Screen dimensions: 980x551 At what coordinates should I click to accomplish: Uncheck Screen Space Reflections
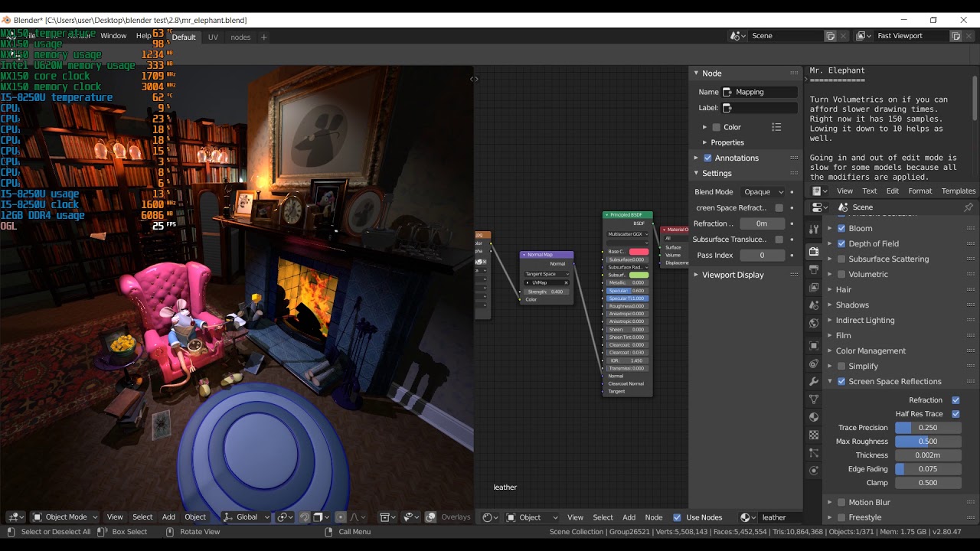(x=841, y=381)
